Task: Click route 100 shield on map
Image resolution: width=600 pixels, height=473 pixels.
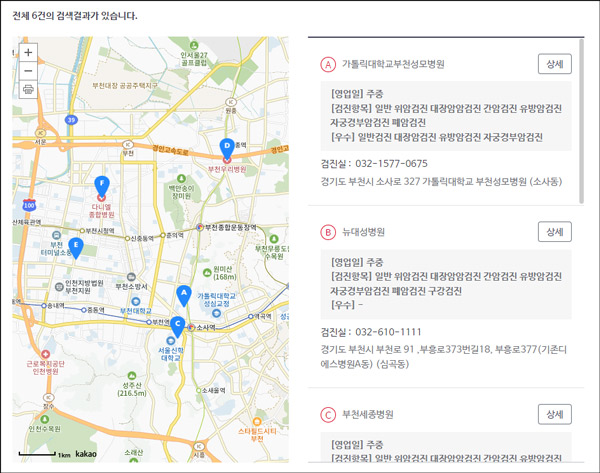Action: 29,205
